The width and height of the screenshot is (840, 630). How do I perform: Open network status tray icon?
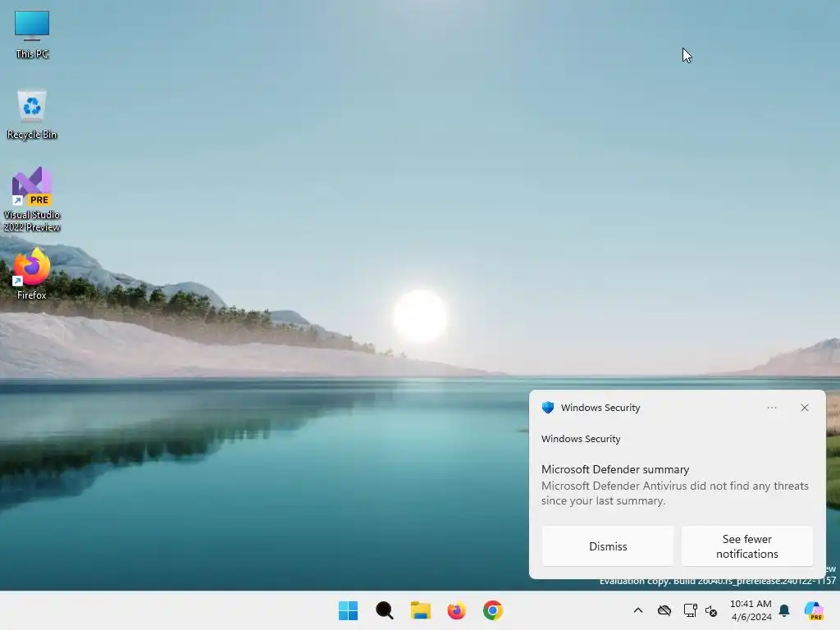point(690,610)
